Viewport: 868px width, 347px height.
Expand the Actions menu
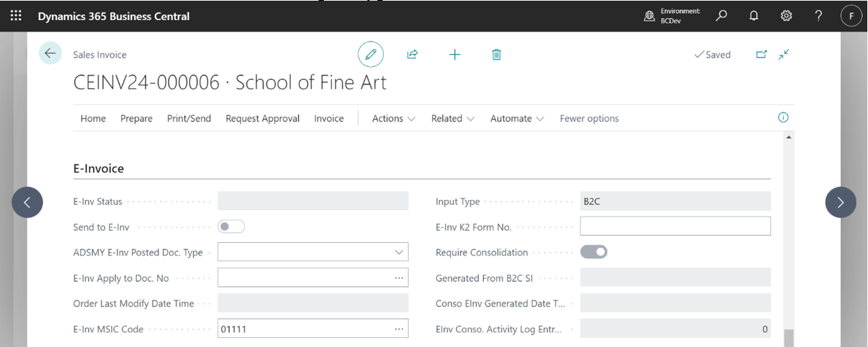click(393, 119)
